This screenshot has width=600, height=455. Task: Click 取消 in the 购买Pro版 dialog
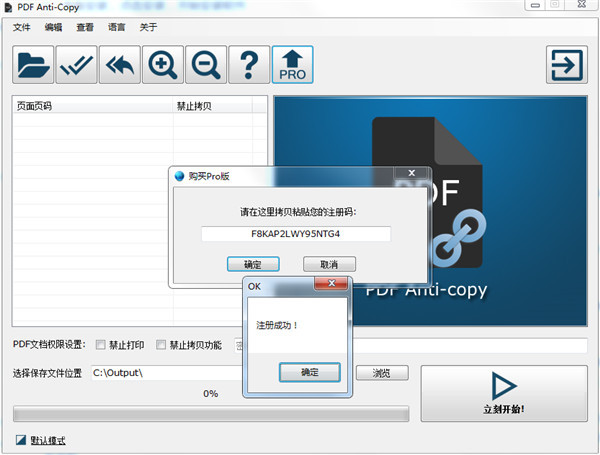[329, 264]
